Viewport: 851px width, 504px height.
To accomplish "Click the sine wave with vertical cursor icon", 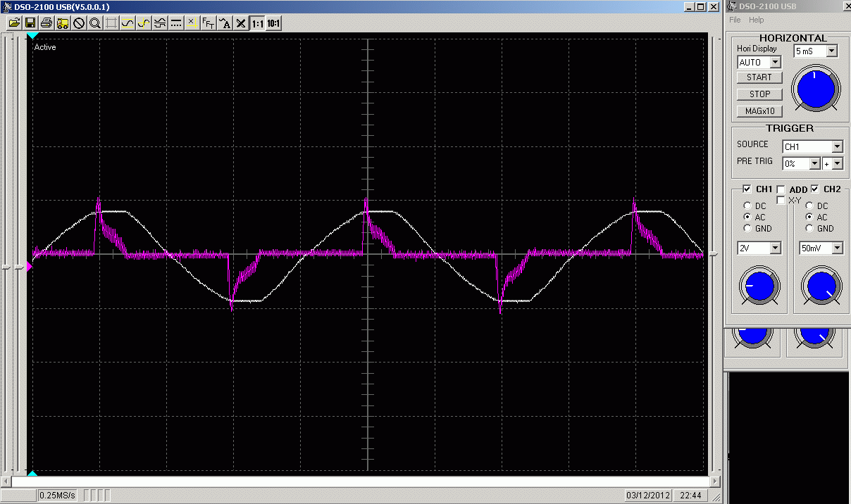I will (144, 23).
